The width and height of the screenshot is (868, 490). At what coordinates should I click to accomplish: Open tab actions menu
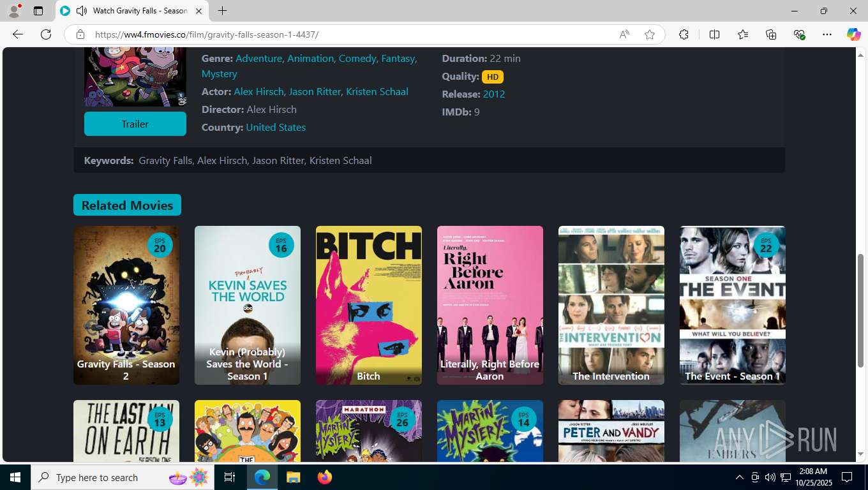pyautogui.click(x=38, y=11)
